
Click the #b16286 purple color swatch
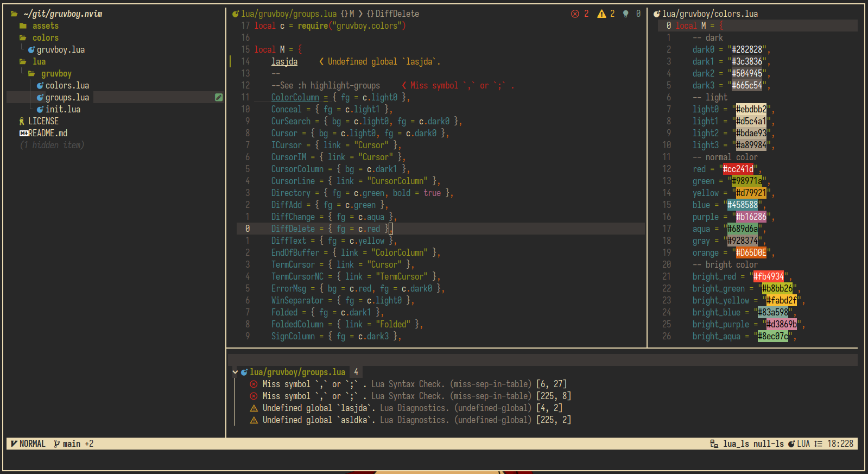point(751,217)
